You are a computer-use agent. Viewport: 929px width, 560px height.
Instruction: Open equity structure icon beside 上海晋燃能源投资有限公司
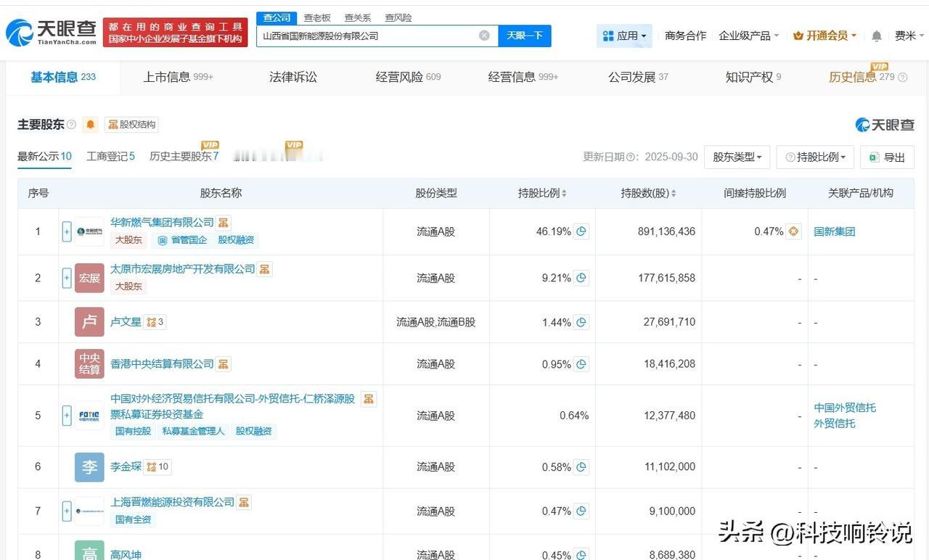click(x=245, y=502)
